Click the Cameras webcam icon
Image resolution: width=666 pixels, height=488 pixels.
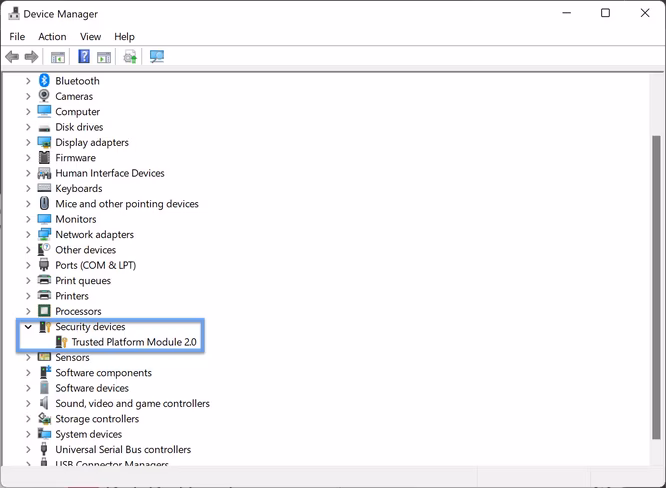(x=44, y=96)
